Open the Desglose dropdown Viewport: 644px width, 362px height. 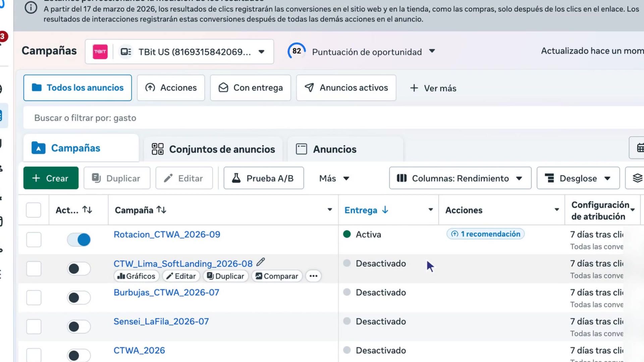578,178
